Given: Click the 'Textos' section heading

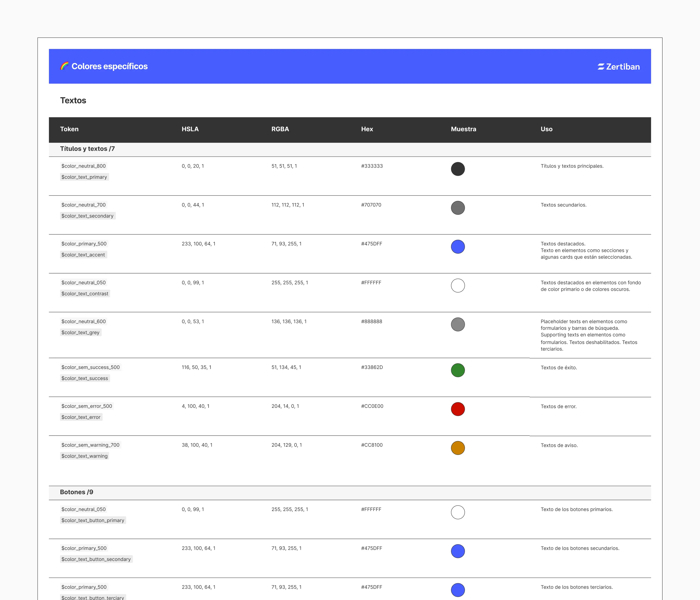Looking at the screenshot, I should [73, 101].
